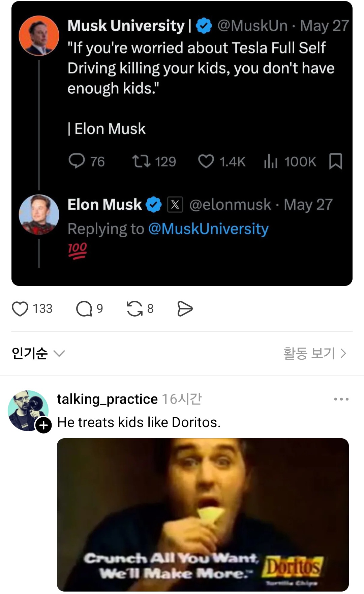Open the Musk University profile picture
This screenshot has height=594, width=364.
click(39, 35)
